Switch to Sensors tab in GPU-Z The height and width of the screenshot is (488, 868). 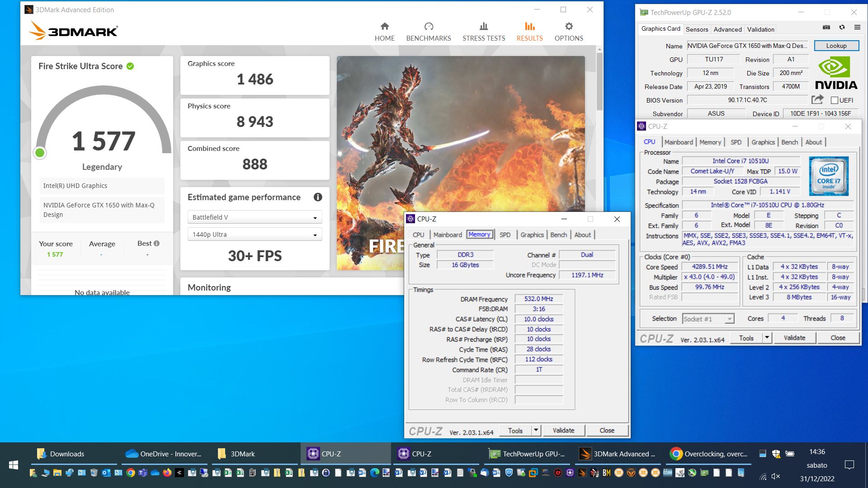[x=697, y=29]
